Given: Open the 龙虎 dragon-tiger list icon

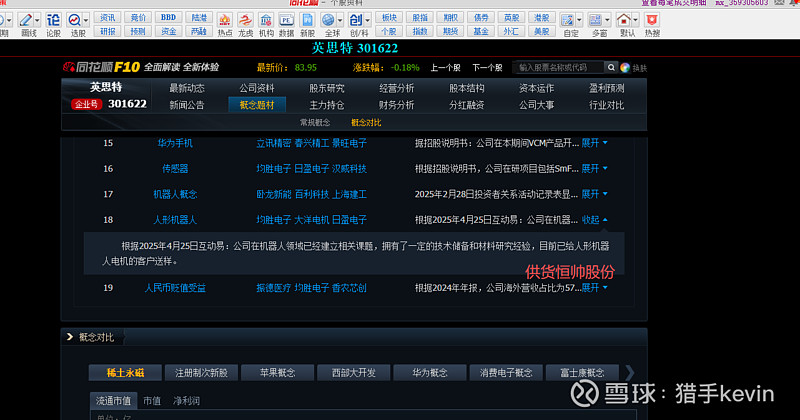Looking at the screenshot, I should click(245, 20).
